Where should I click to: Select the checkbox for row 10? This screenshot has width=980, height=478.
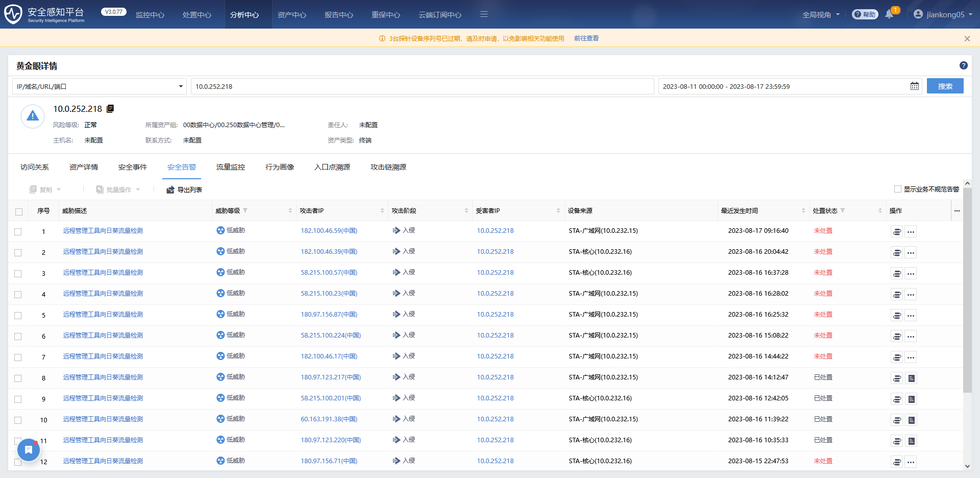click(18, 420)
